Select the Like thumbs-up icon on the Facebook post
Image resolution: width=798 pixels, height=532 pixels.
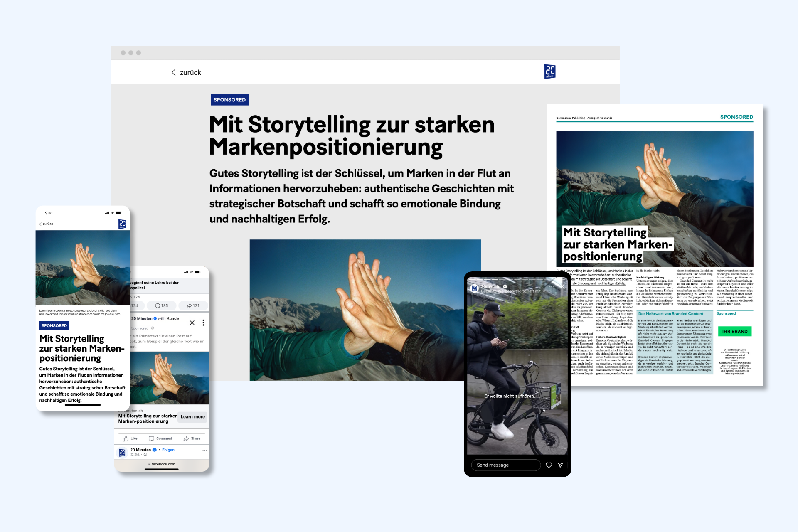pyautogui.click(x=126, y=438)
